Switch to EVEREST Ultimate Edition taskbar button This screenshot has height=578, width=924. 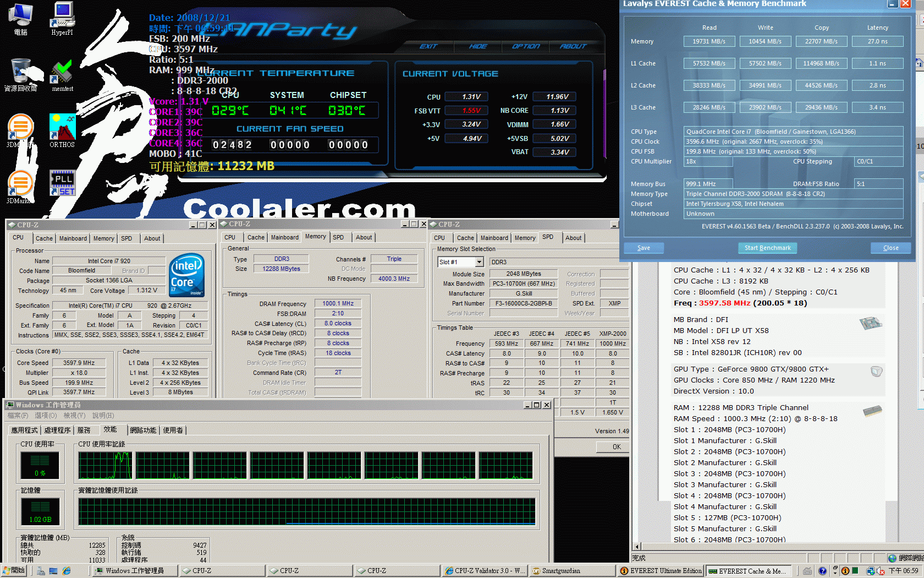coord(661,571)
